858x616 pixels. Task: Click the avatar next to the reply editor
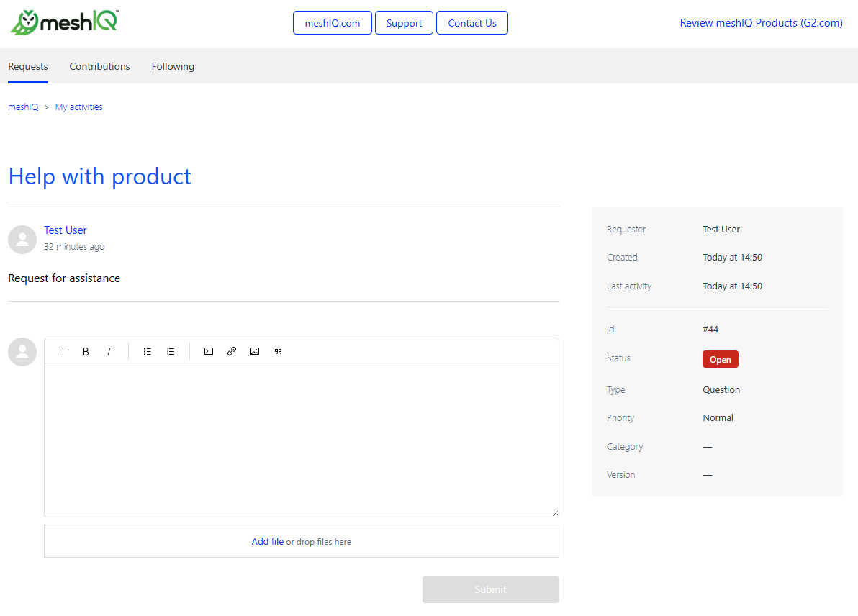(22, 352)
